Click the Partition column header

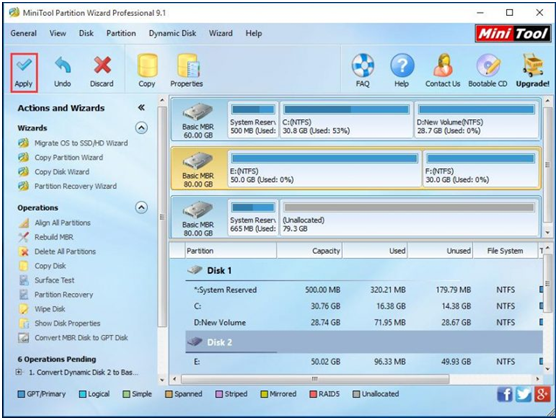tap(231, 251)
